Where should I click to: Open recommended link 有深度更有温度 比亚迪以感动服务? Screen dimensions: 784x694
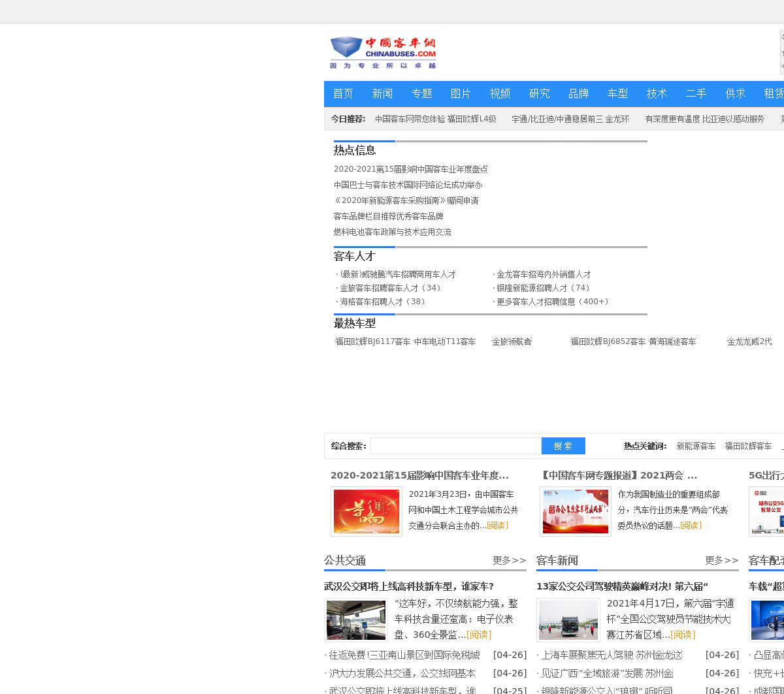pos(705,119)
